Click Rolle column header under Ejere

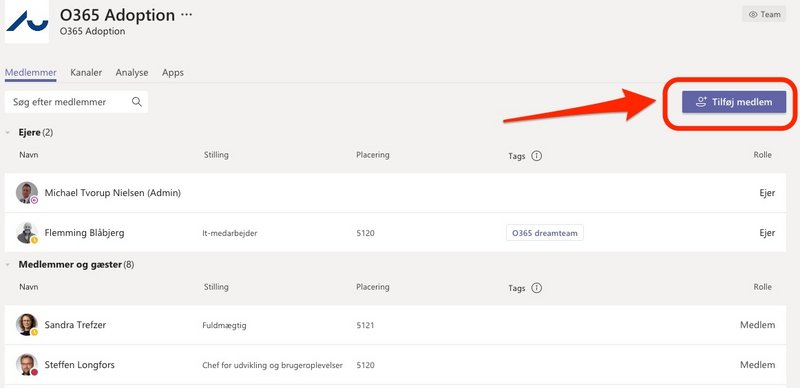[762, 155]
